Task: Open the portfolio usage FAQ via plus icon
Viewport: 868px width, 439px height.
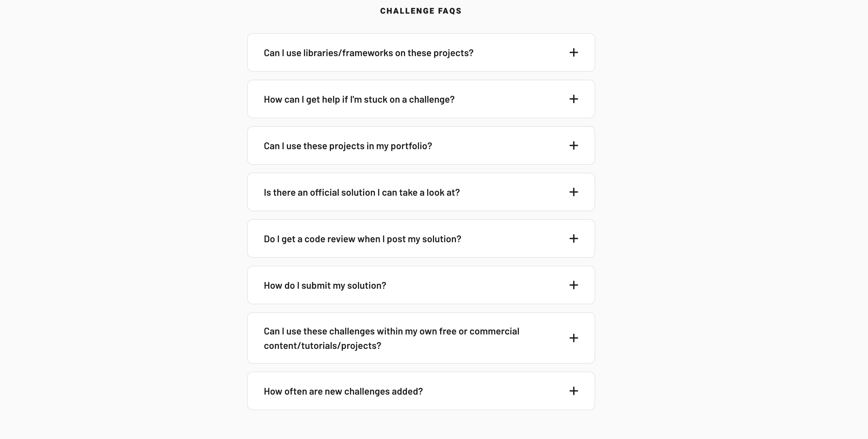Action: (x=574, y=145)
